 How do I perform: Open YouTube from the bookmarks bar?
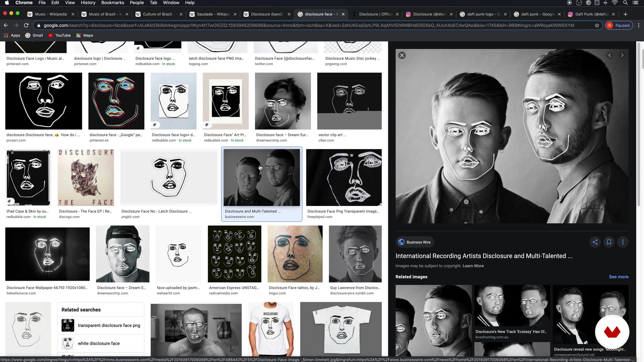coord(60,35)
